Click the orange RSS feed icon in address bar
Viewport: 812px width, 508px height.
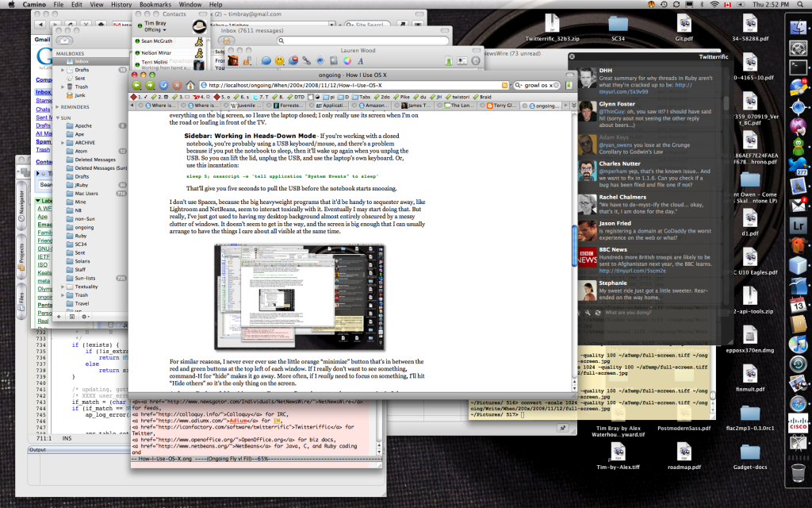coord(504,86)
